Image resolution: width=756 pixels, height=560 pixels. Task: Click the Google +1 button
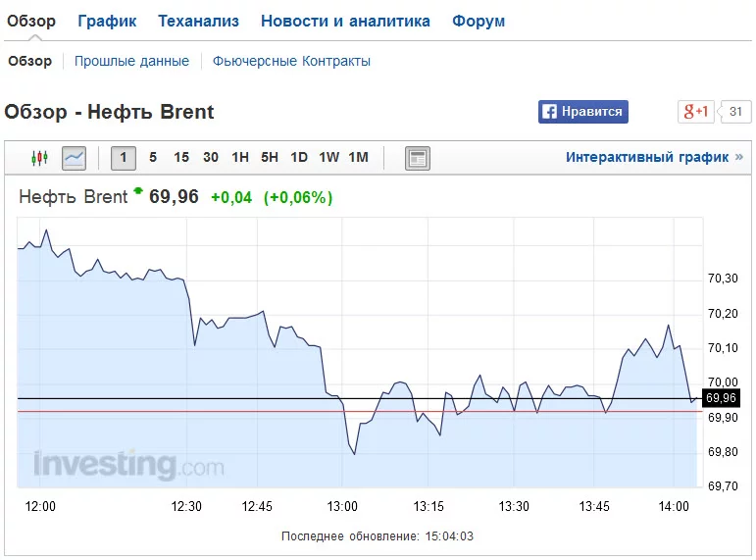coord(696,112)
